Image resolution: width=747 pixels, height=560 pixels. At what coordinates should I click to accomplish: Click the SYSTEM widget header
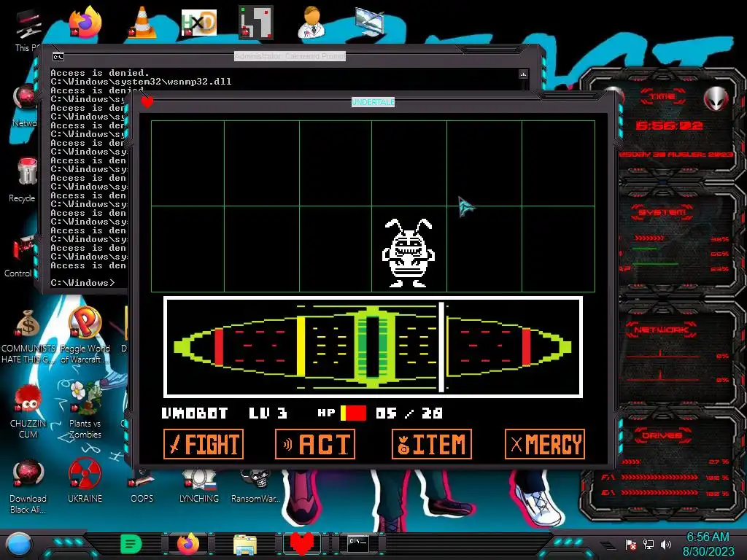[x=662, y=212]
